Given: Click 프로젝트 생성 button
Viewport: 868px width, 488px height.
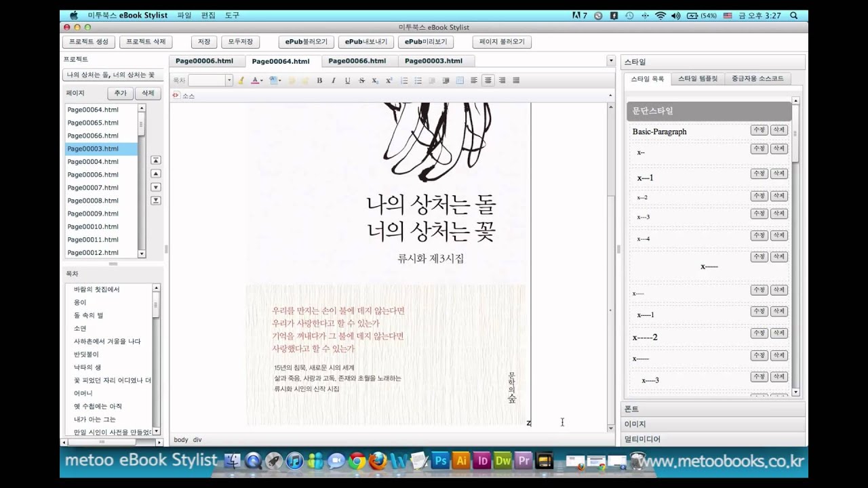Looking at the screenshot, I should (88, 42).
